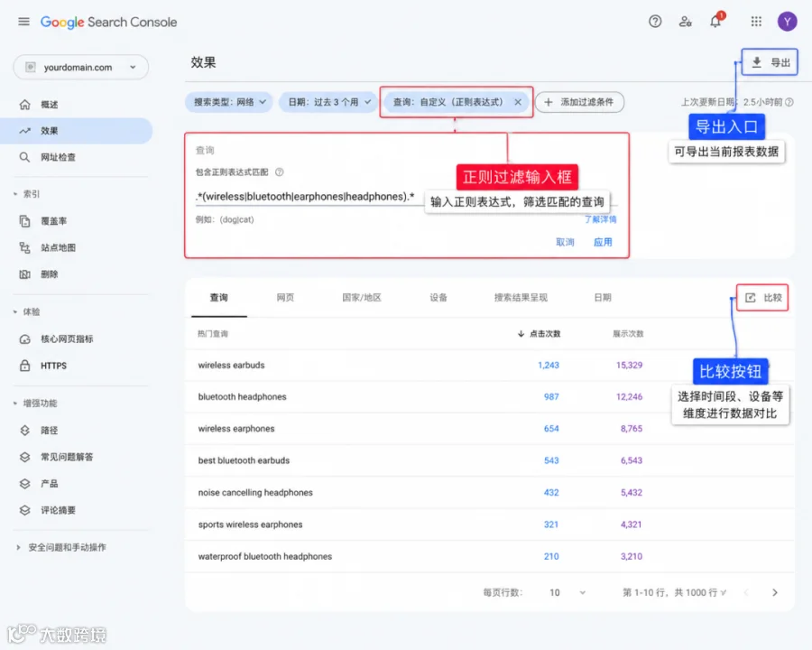
Task: Open the help question mark icon
Action: pos(655,22)
